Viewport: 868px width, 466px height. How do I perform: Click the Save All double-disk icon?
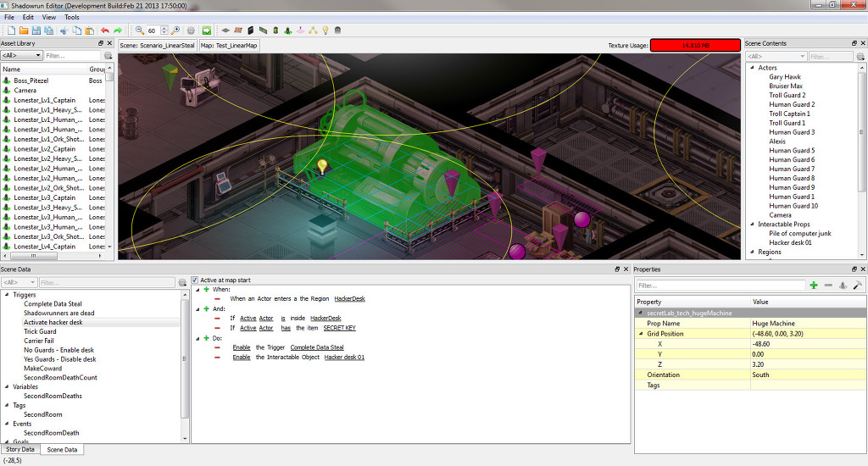pos(48,31)
